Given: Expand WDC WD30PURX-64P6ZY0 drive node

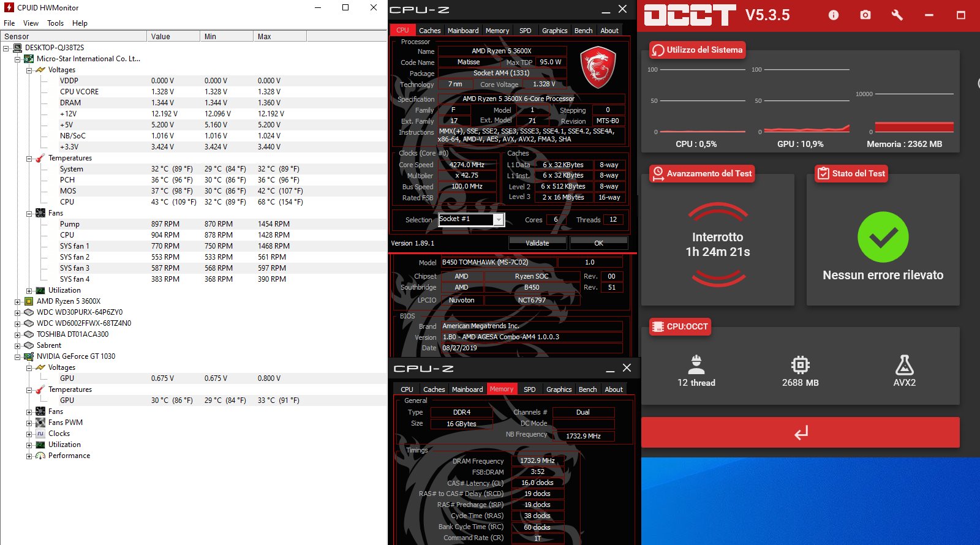Looking at the screenshot, I should coord(18,312).
